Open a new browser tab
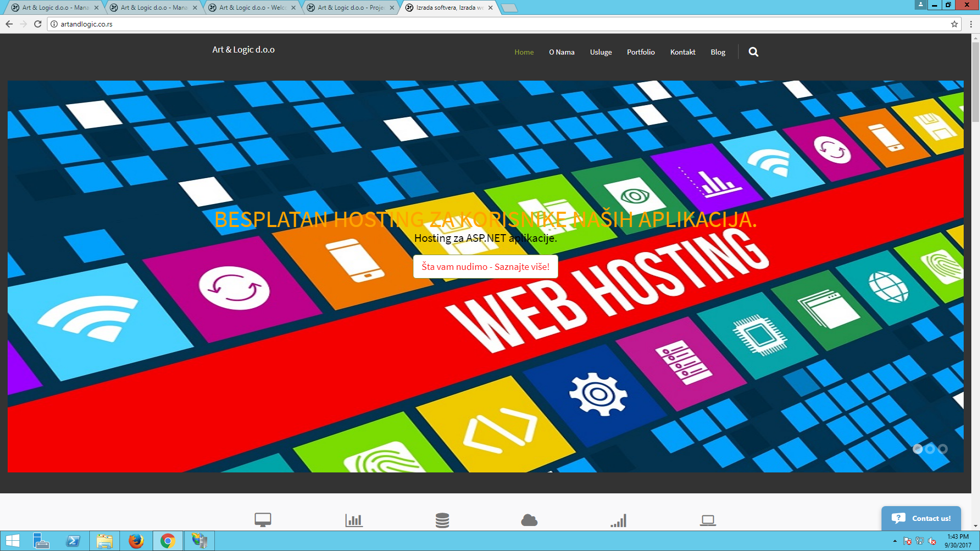 [x=509, y=8]
